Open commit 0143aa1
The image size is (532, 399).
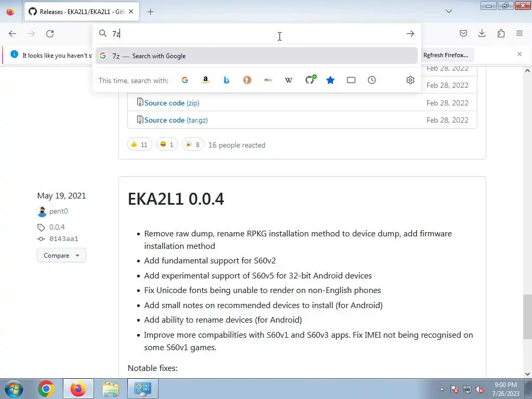pos(64,238)
